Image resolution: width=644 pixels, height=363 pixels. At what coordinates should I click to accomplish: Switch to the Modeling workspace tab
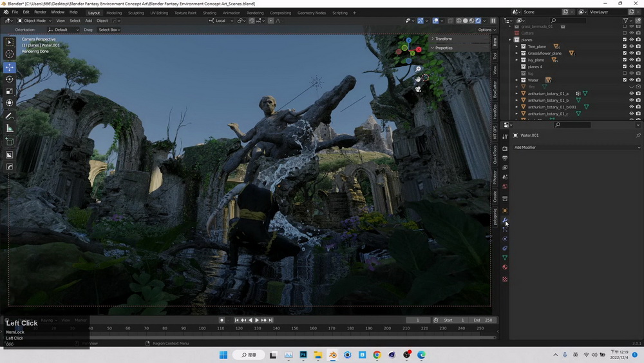114,13
